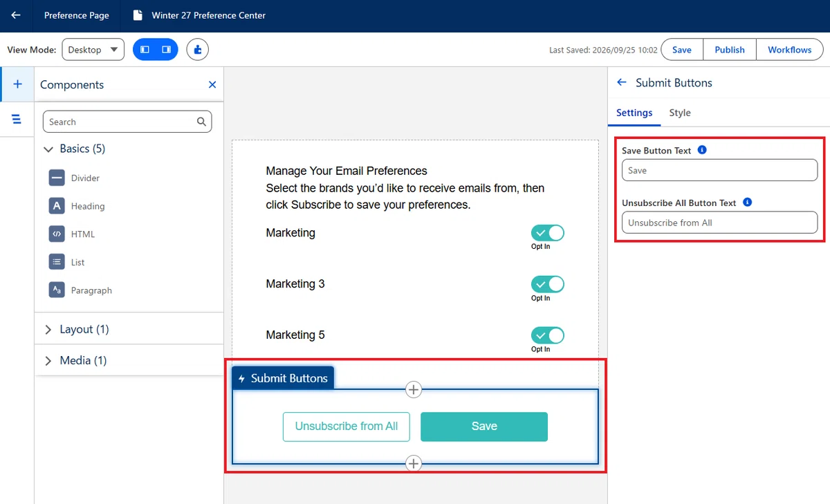Add component below Submit Buttons block
The width and height of the screenshot is (830, 504).
pyautogui.click(x=414, y=463)
